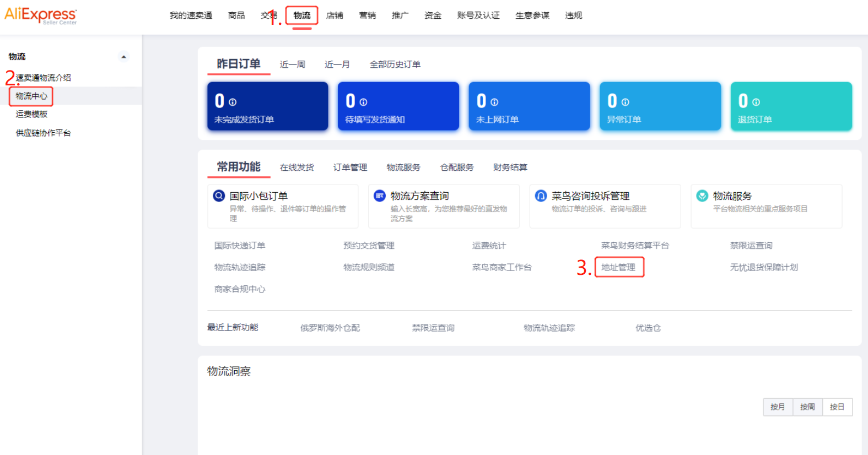Open 商家合规中心 link
This screenshot has height=455, width=868.
[x=240, y=289]
